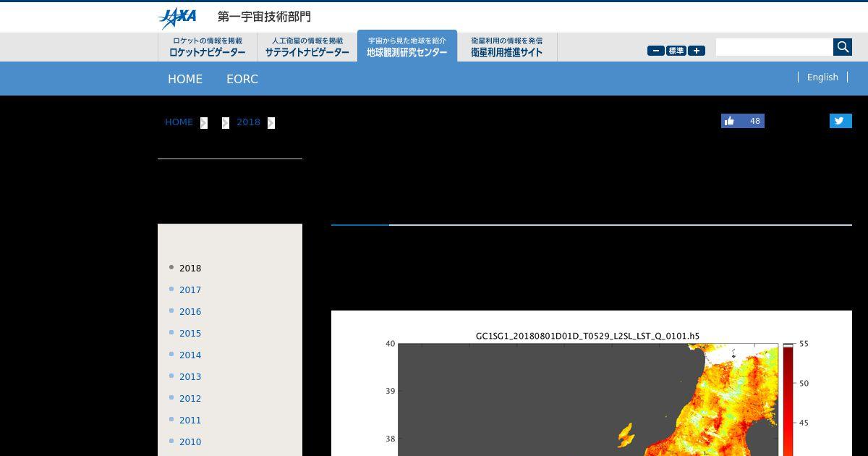Open the 衛星利用推進サイト tab
The height and width of the screenshot is (456, 868).
tap(507, 47)
